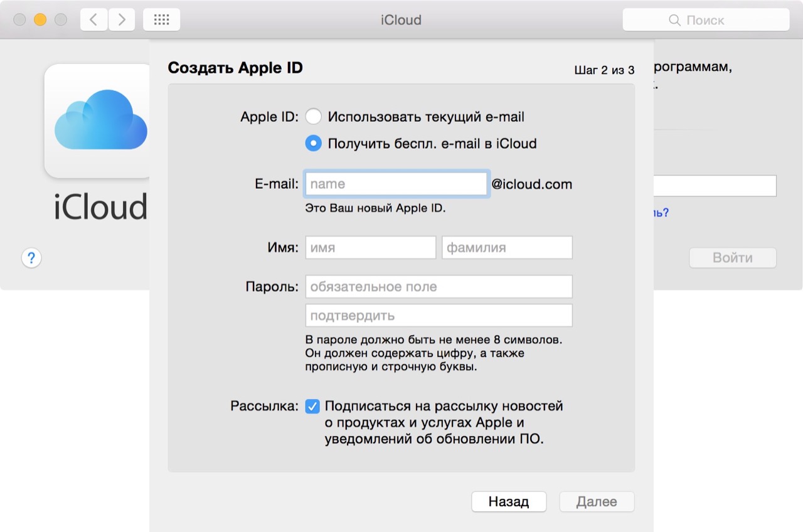Select the "Получить беспл. e-mail в iCloud" option
The height and width of the screenshot is (532, 803).
(x=313, y=144)
